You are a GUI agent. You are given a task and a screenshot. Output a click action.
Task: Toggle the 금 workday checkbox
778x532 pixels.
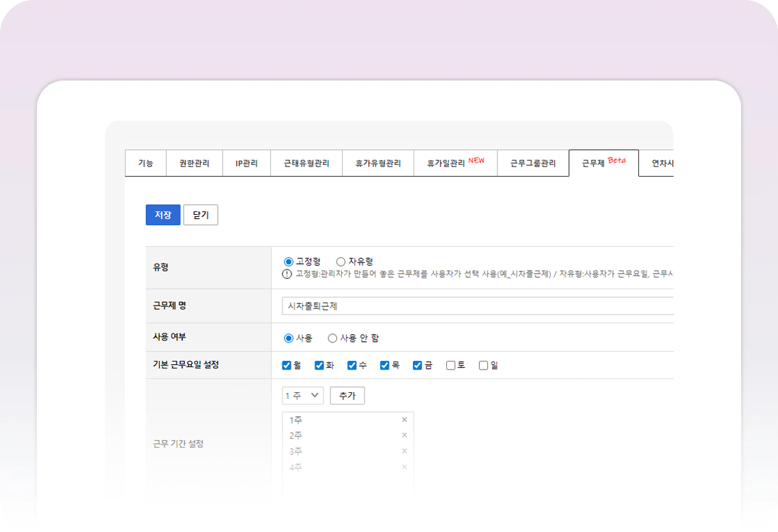418,366
